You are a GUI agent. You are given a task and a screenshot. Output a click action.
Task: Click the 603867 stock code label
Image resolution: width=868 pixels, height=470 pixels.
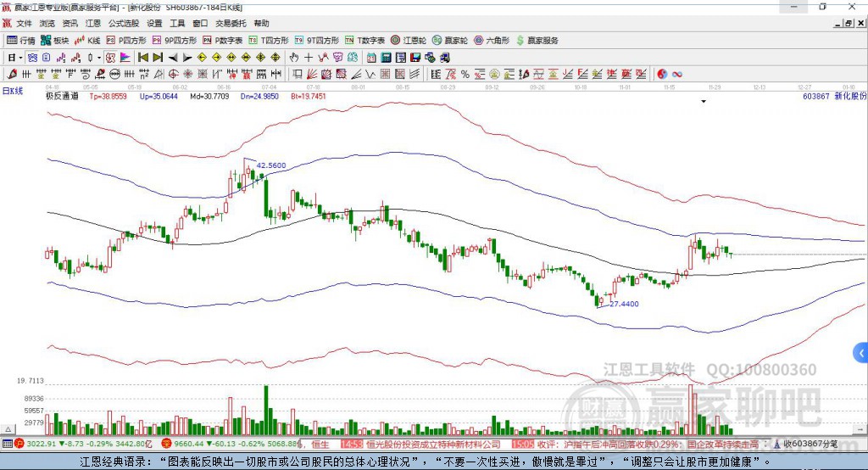coord(816,96)
